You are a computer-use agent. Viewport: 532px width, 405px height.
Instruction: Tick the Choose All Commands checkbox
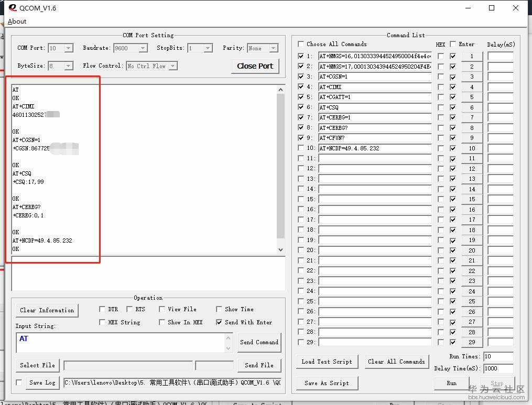point(301,44)
